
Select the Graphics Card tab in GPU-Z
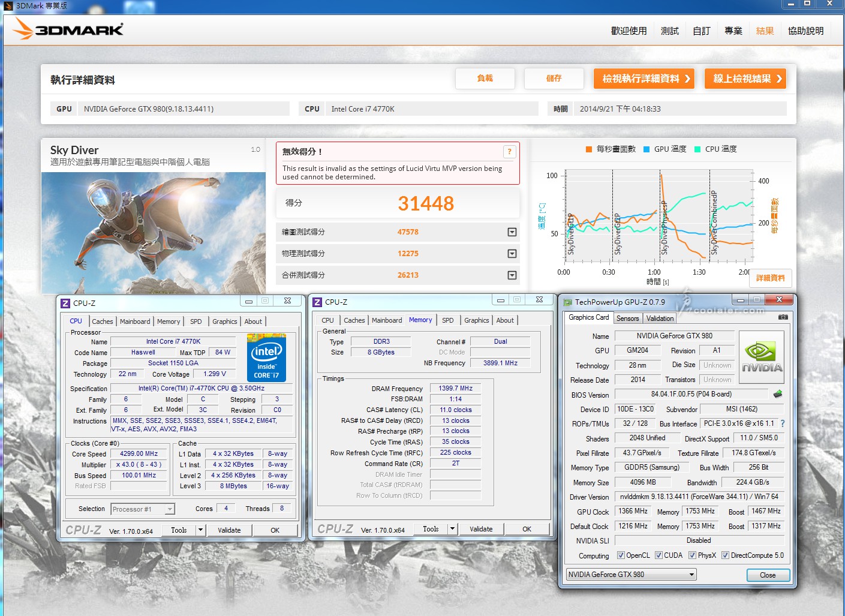coord(588,317)
